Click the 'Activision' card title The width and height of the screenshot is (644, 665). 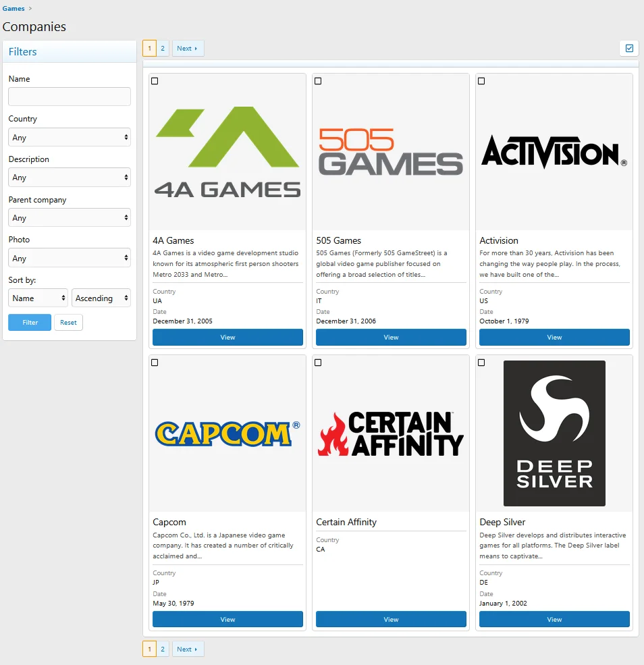click(499, 240)
